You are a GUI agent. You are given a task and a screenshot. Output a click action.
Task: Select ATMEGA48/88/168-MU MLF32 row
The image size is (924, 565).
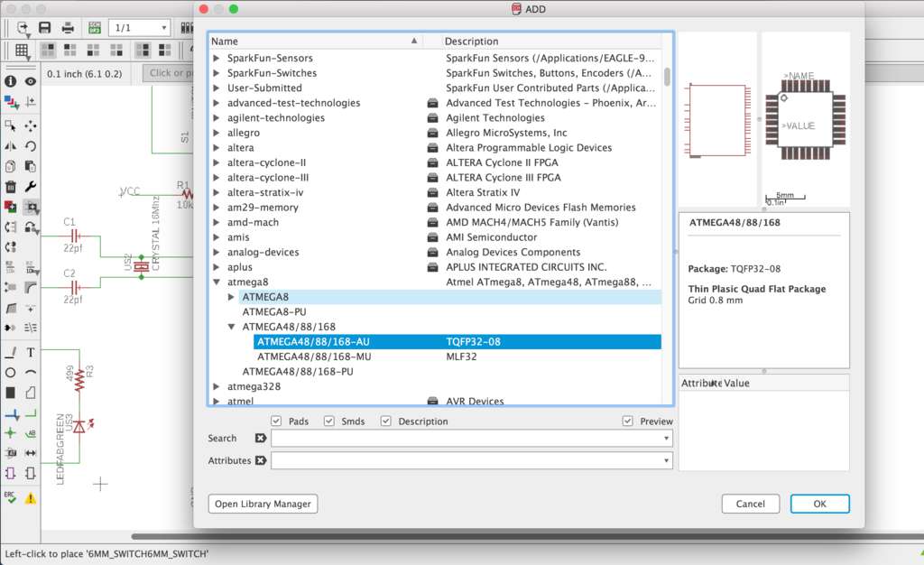(457, 357)
